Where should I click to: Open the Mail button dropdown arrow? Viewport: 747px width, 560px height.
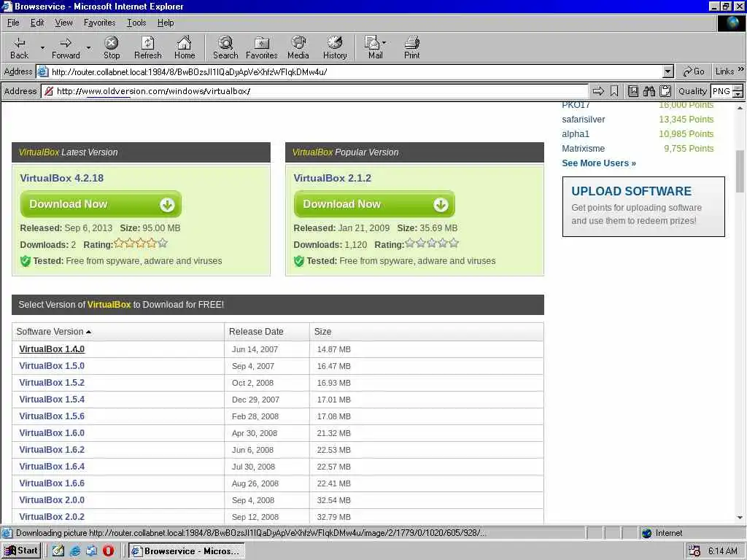coord(384,42)
